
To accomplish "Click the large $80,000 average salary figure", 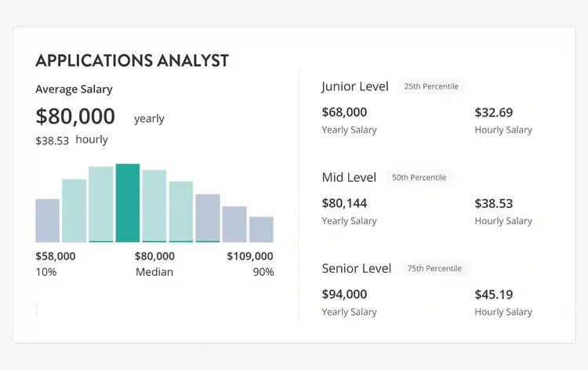I will (x=75, y=117).
